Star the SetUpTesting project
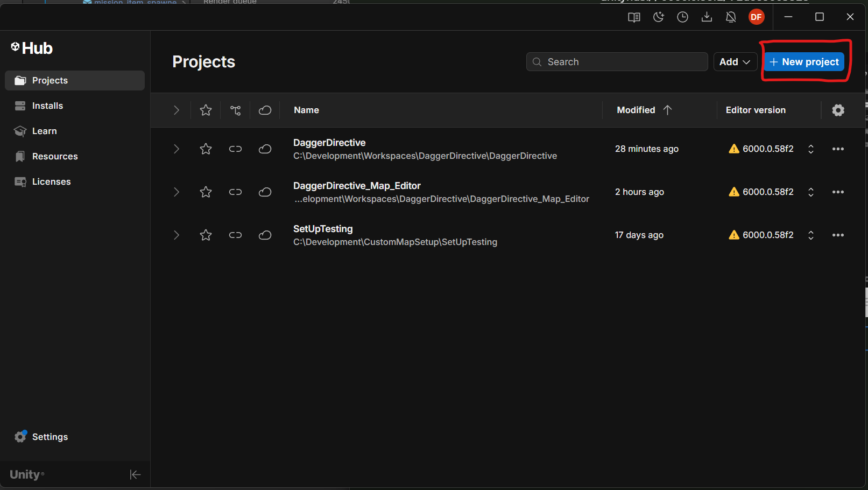Image resolution: width=868 pixels, height=490 pixels. tap(206, 235)
